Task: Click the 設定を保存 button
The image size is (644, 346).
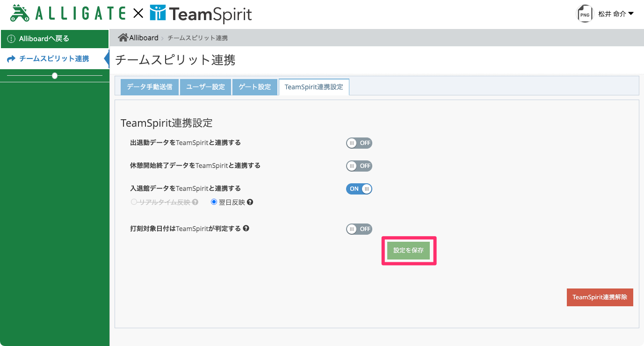Action: tap(409, 251)
